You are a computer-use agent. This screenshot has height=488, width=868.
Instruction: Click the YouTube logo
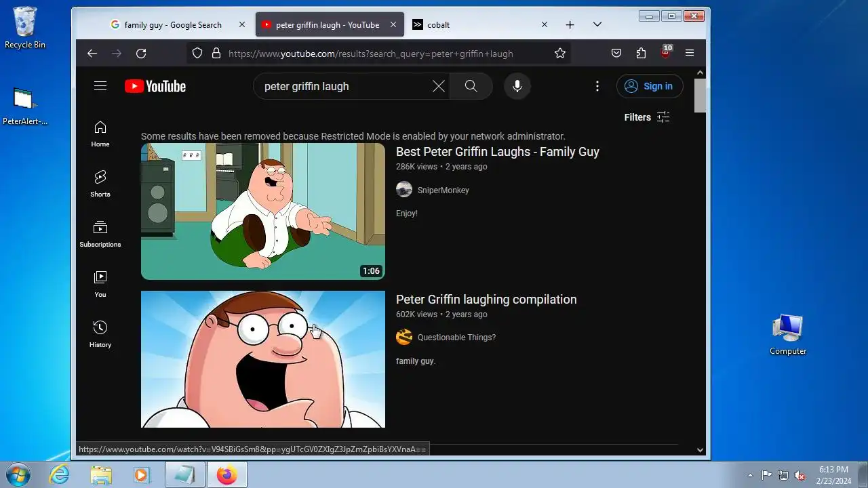coord(155,86)
